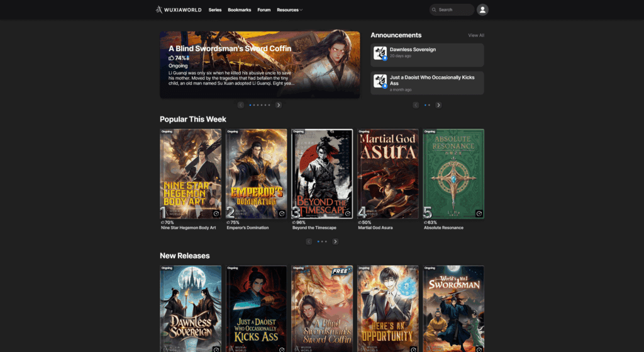Click bookmark icon on Emperor's Domination cover
Image resolution: width=644 pixels, height=352 pixels.
coord(282,213)
